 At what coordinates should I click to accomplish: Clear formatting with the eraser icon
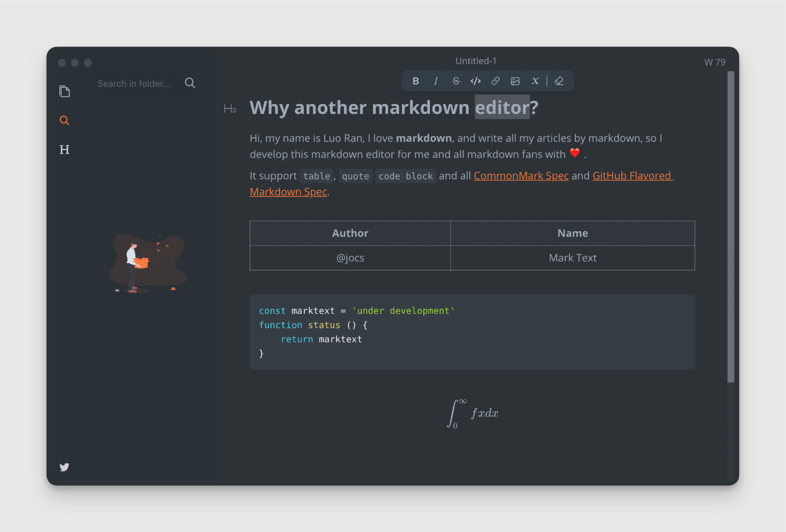pos(559,81)
